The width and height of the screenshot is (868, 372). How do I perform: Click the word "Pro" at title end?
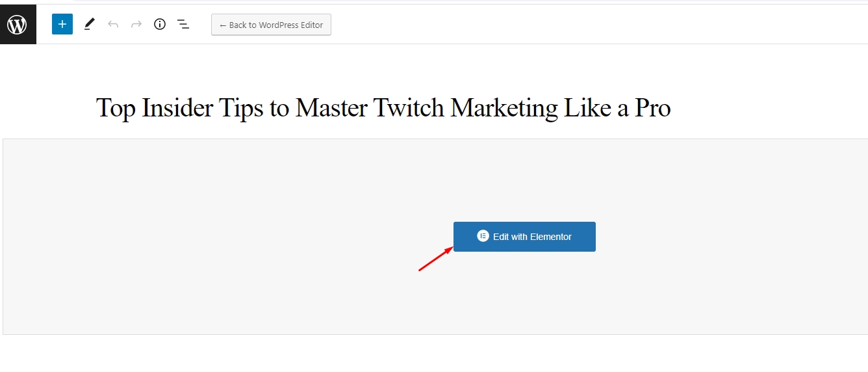[652, 108]
